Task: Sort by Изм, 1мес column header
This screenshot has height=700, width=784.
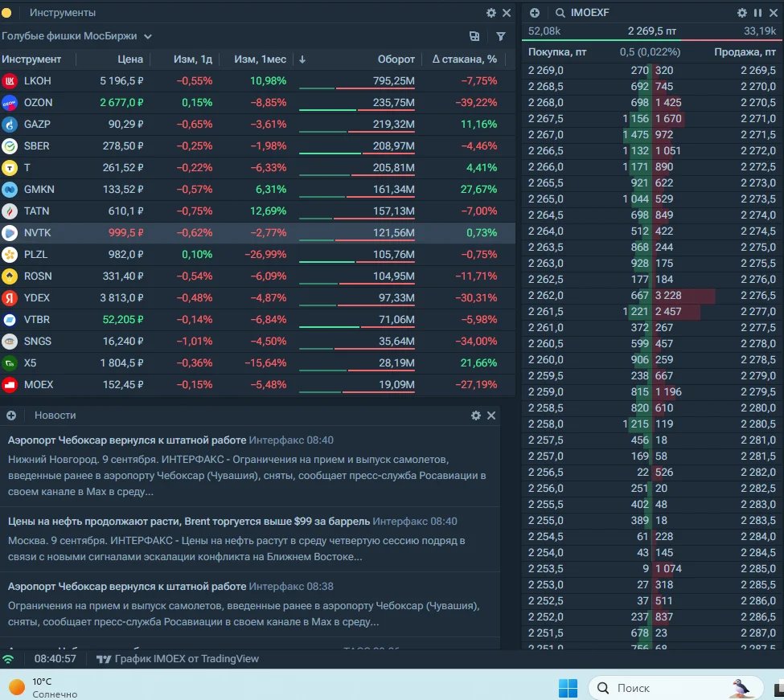Action: coord(261,59)
